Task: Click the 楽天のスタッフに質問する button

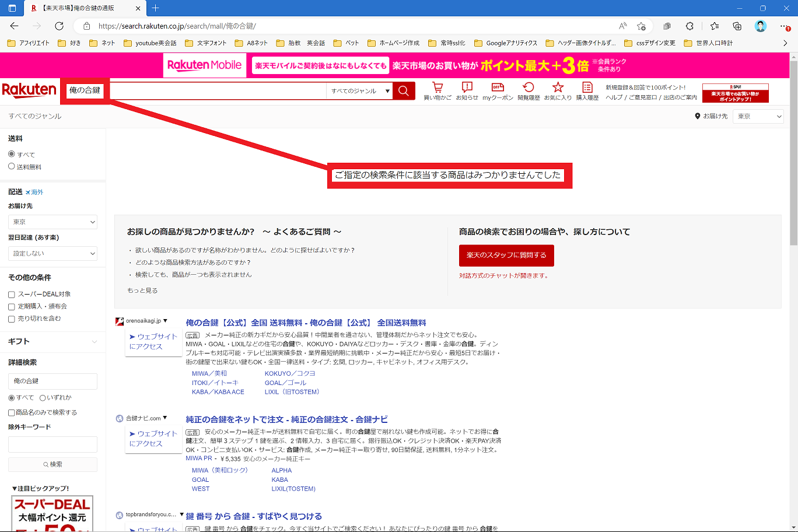Action: (x=506, y=256)
